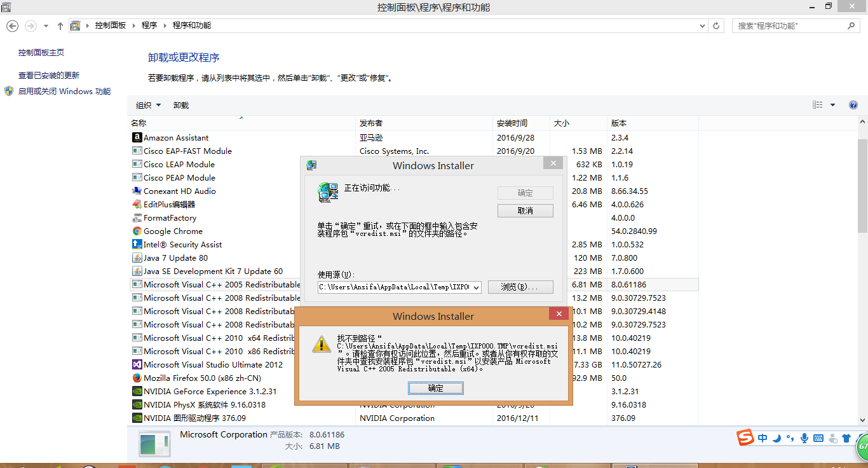Click the FormatFactory program icon
Screen dimensions: 868x468
coord(137,217)
